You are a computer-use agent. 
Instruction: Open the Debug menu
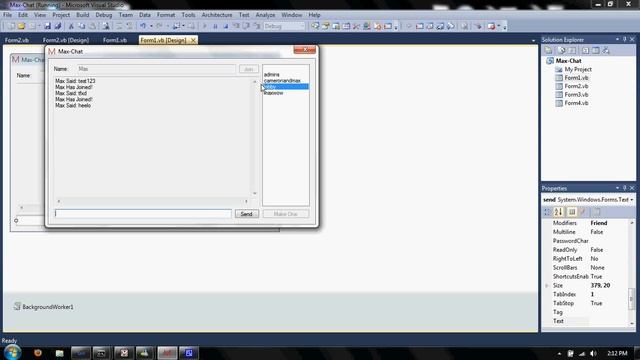[104, 15]
